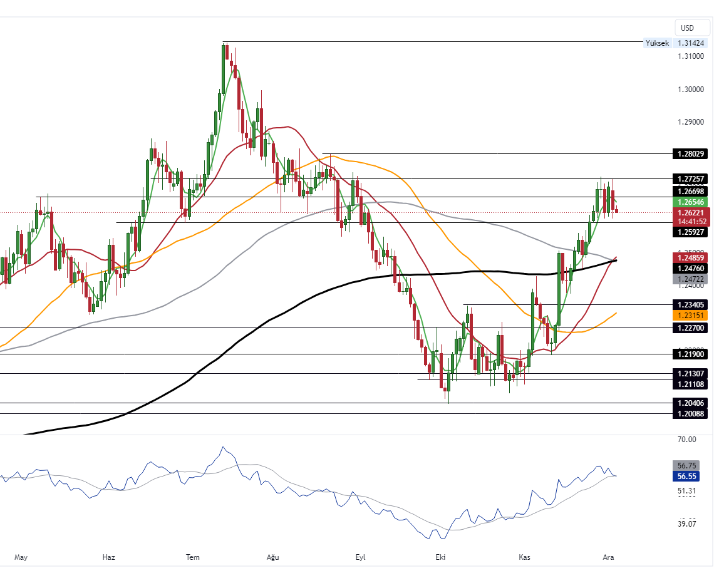Click the May month on time axis
The height and width of the screenshot is (588, 719).
point(21,557)
